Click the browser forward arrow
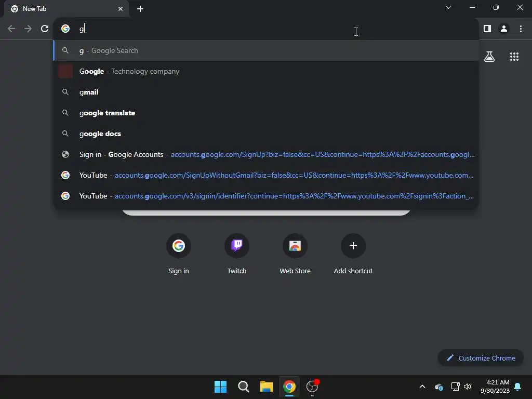532x399 pixels. tap(28, 29)
